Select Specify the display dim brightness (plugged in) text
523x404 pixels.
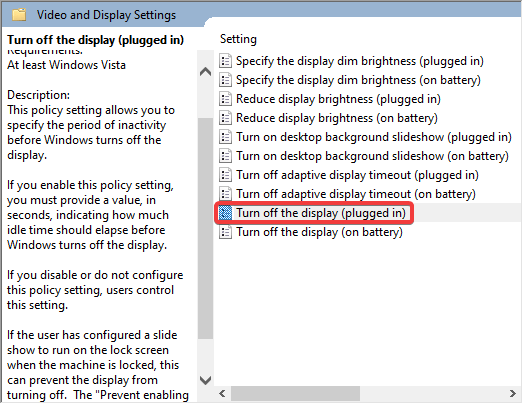click(x=360, y=61)
